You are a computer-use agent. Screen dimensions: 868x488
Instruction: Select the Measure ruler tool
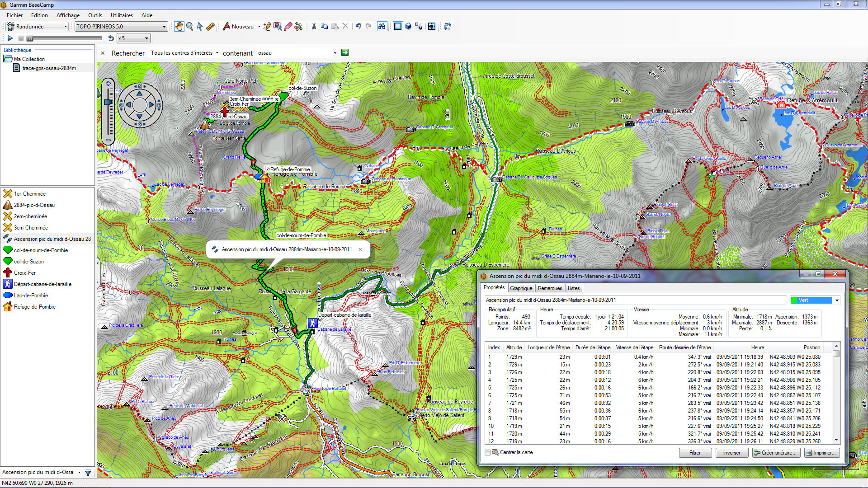coord(210,27)
